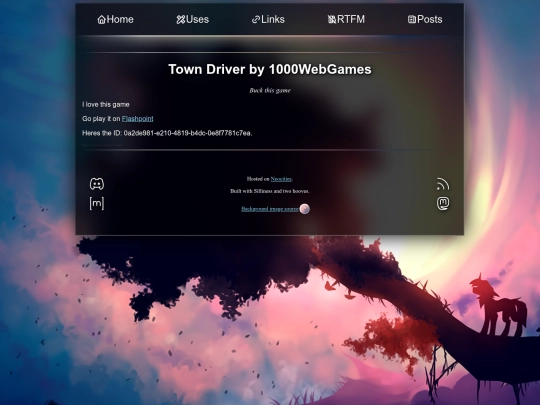Go to the Uses page
Screen dimensions: 540x405
(193, 19)
